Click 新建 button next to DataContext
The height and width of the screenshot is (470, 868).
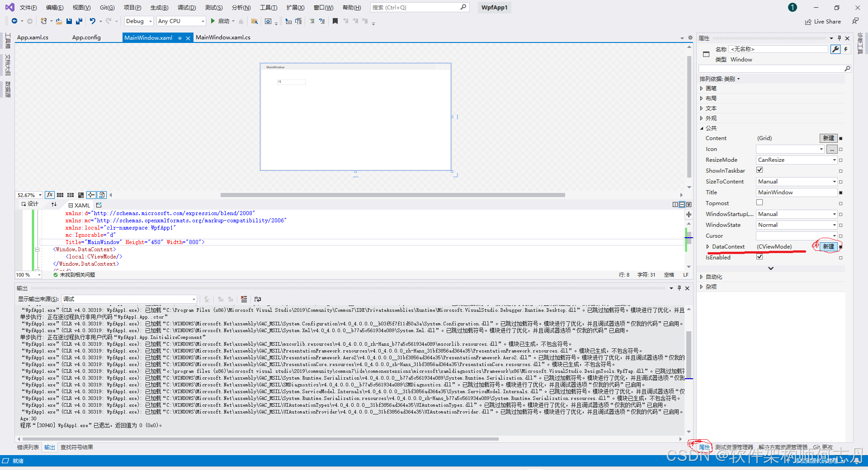[x=828, y=247]
